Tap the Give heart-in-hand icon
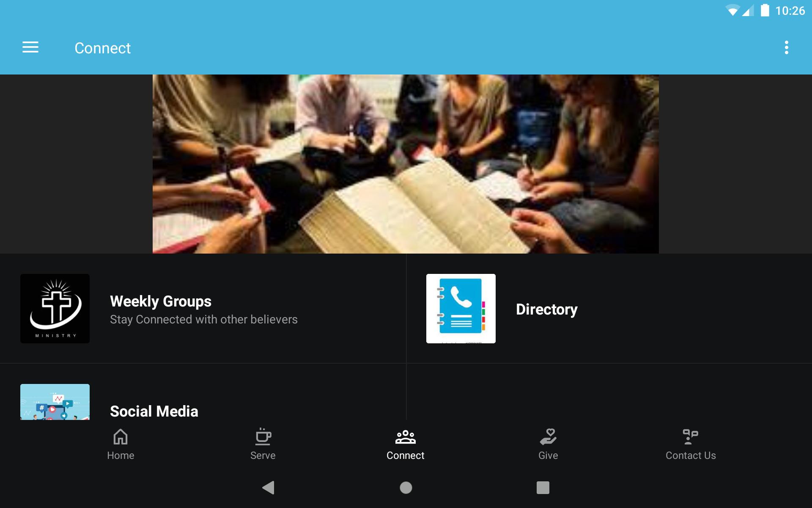The width and height of the screenshot is (812, 508). pos(548,436)
